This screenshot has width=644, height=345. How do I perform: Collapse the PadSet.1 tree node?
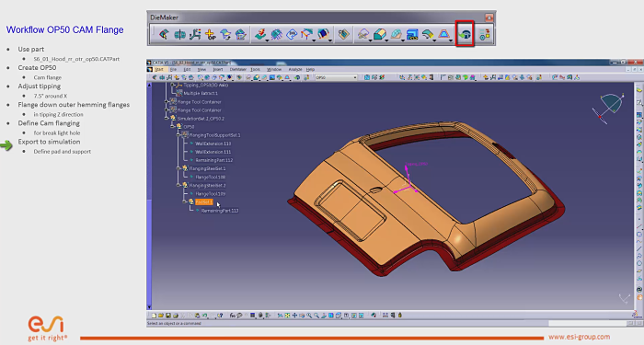point(185,201)
